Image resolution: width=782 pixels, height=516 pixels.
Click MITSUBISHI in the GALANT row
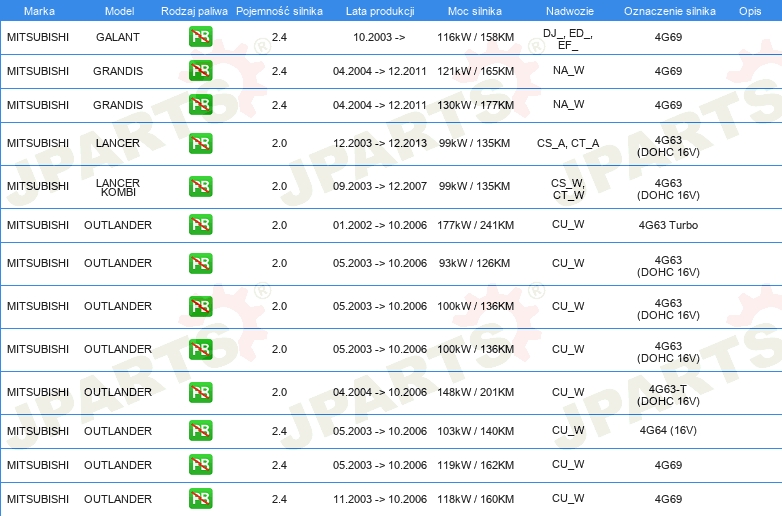[x=38, y=37]
